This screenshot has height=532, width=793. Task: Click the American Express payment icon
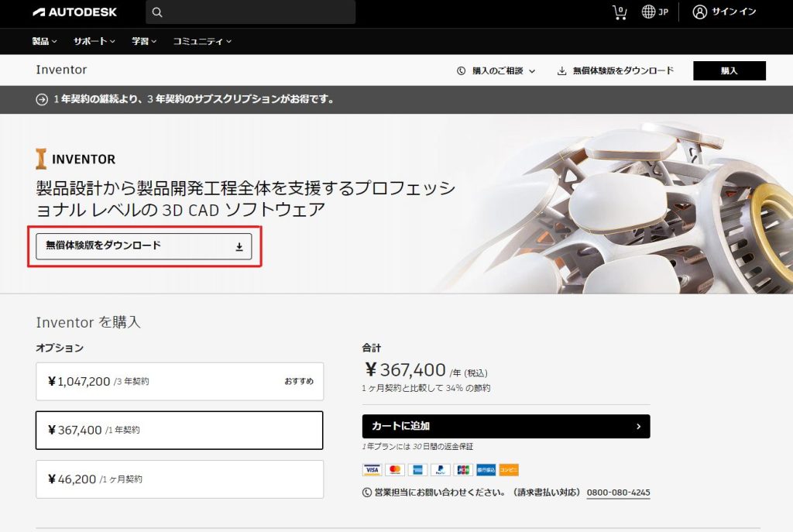click(x=417, y=470)
